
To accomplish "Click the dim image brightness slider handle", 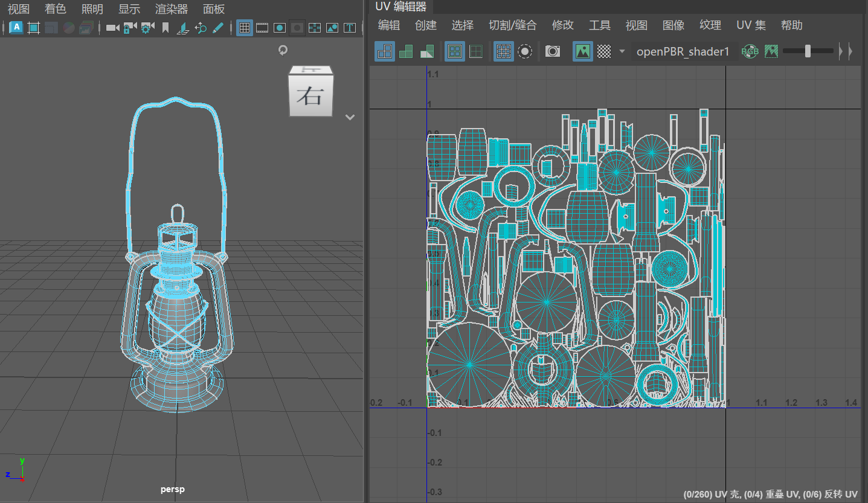I will coord(808,51).
